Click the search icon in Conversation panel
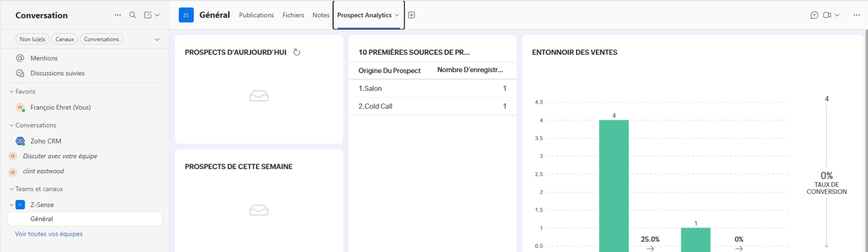The image size is (868, 252). coord(132,15)
